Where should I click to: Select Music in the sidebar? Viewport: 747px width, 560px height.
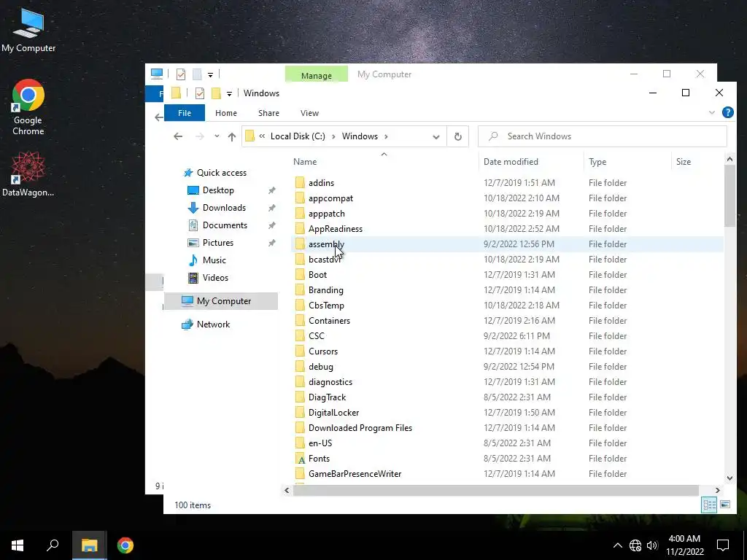[x=214, y=260]
